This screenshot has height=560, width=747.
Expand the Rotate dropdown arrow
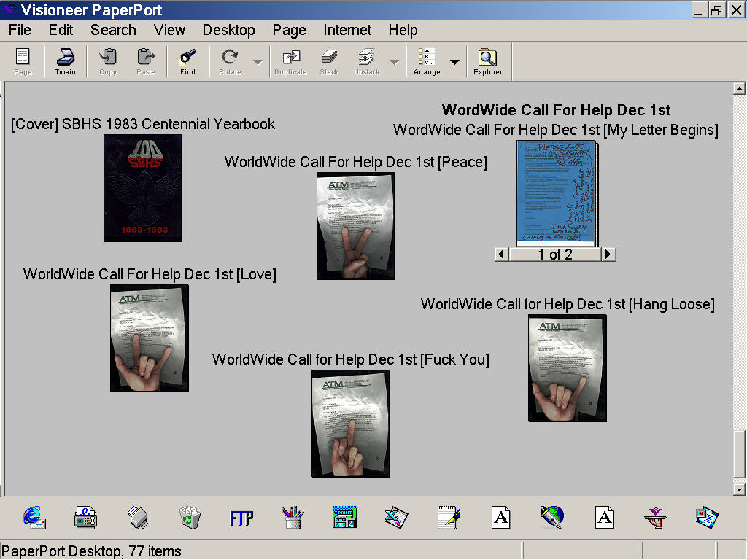(x=258, y=62)
